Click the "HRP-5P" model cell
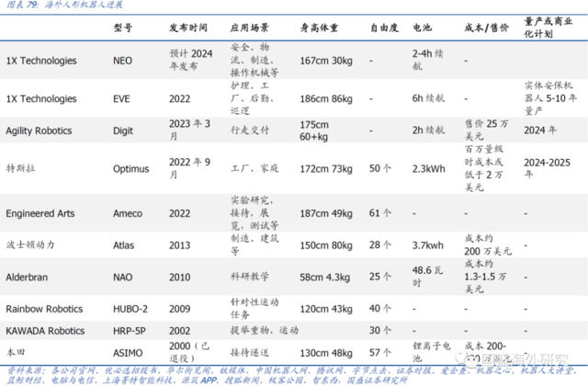The image size is (588, 386). click(130, 331)
